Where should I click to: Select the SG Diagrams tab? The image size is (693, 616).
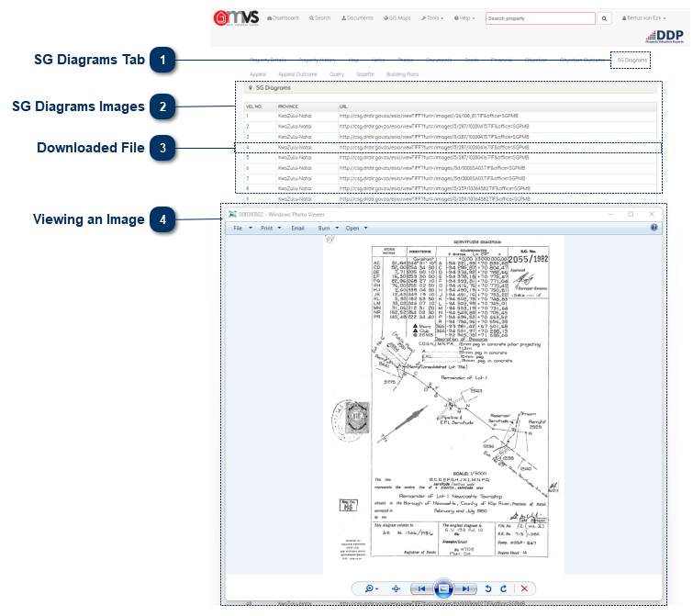pos(632,60)
